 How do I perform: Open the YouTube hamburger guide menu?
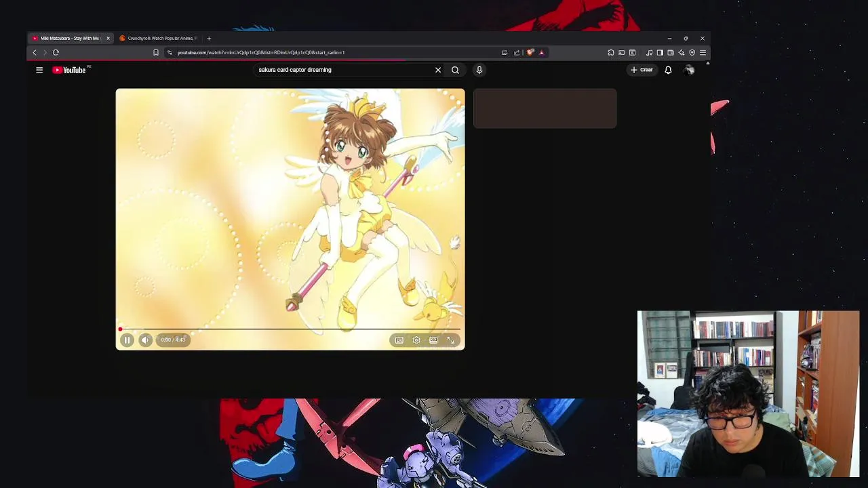click(39, 70)
